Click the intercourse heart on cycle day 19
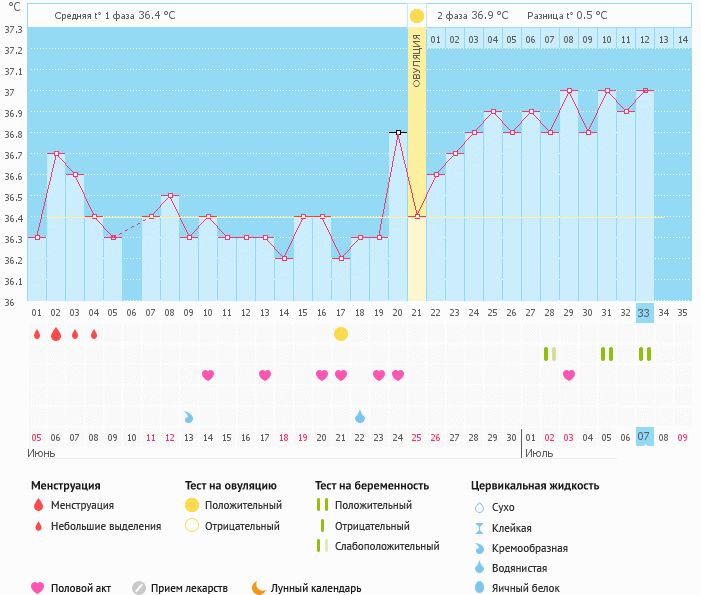 [x=379, y=375]
